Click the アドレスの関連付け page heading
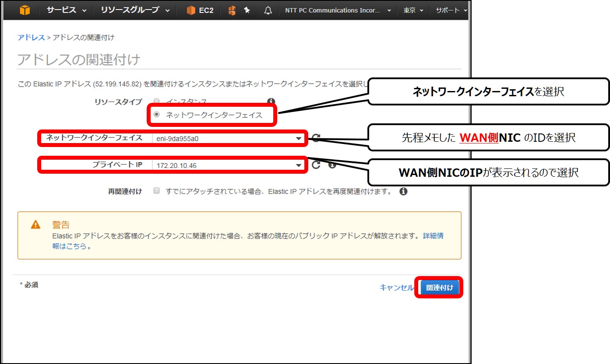 [x=79, y=59]
